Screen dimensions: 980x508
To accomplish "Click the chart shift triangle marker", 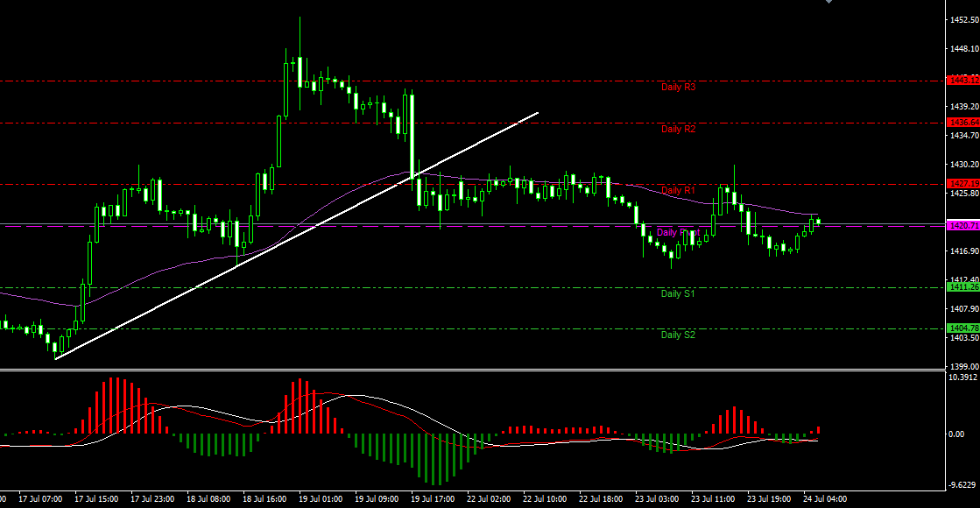I will 828,2.
